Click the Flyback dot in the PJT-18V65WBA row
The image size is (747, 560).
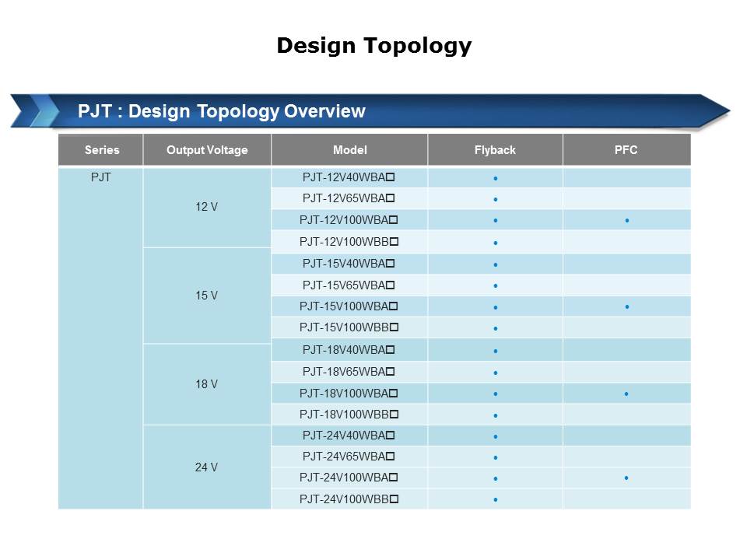(495, 373)
